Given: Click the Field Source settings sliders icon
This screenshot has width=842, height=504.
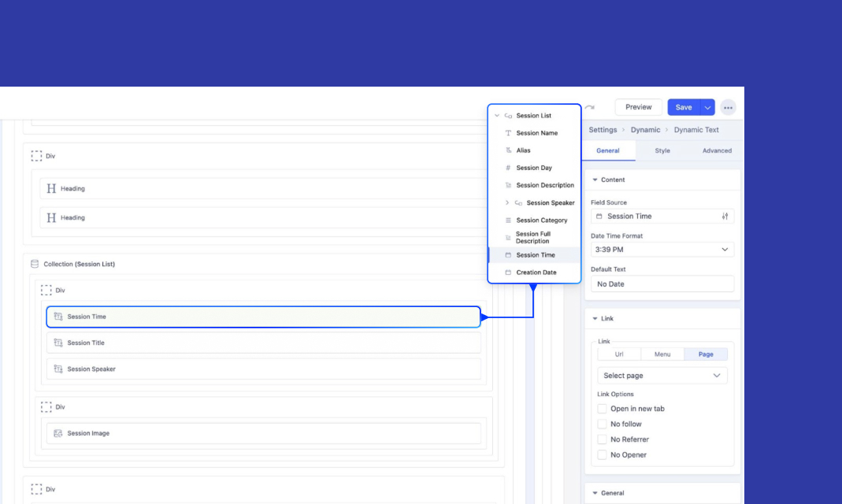Looking at the screenshot, I should (x=725, y=217).
